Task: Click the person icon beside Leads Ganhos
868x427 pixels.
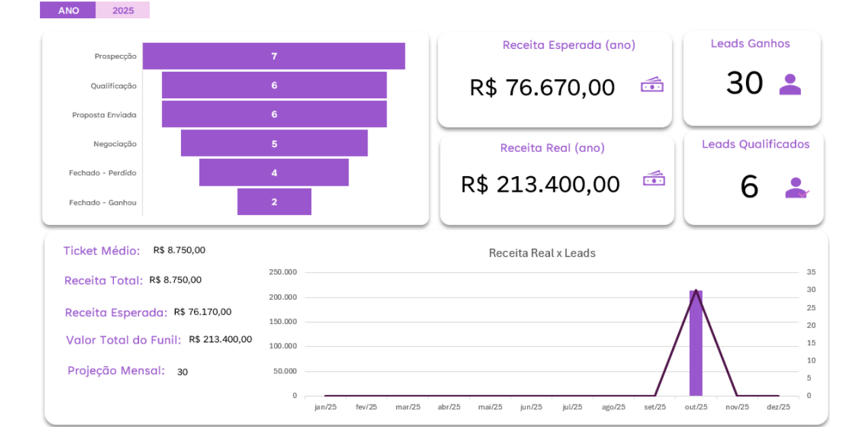Action: point(790,84)
